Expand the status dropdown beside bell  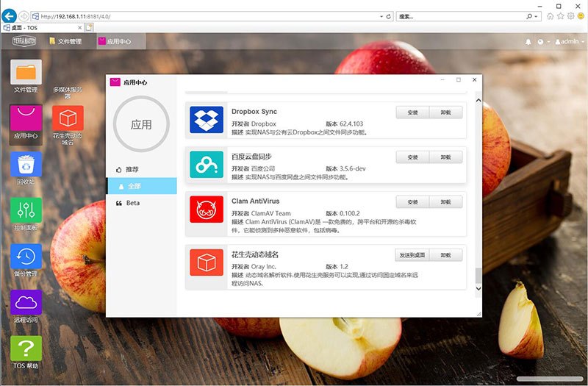[543, 42]
